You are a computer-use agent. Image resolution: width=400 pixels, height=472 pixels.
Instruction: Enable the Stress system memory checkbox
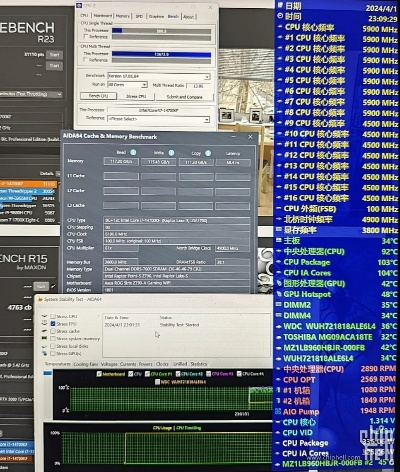point(53,338)
